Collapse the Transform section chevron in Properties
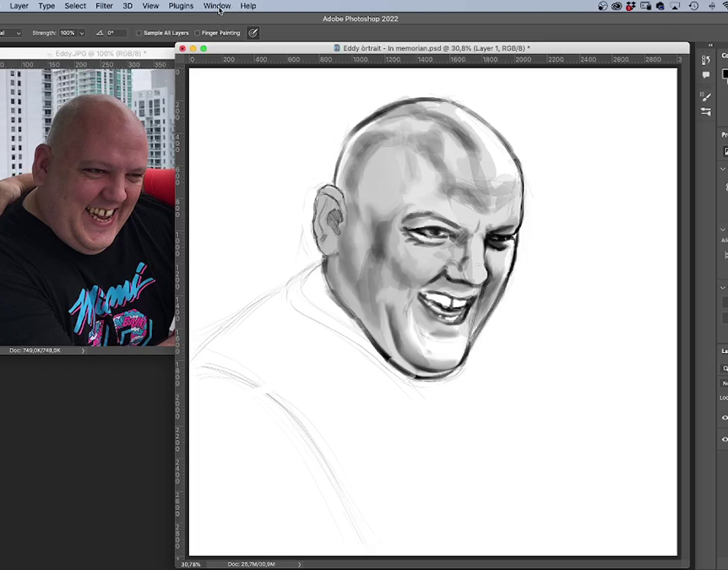Viewport: 728px width, 570px height. (723, 169)
